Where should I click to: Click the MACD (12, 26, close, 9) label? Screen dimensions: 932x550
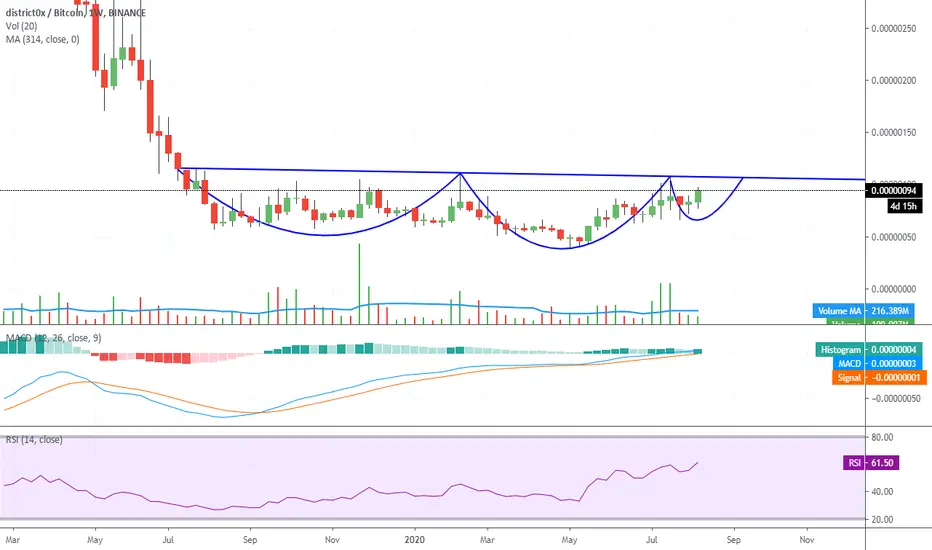(x=53, y=338)
